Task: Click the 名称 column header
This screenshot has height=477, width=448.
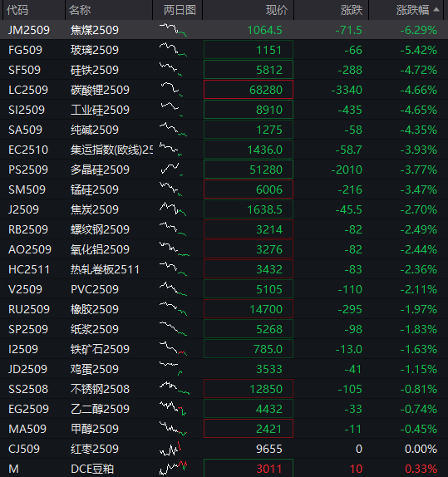Action: pos(80,10)
